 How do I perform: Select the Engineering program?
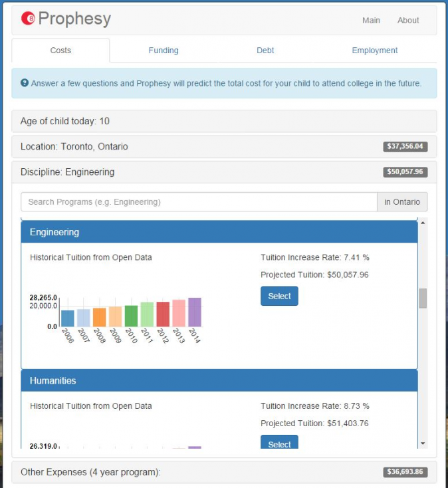click(279, 296)
